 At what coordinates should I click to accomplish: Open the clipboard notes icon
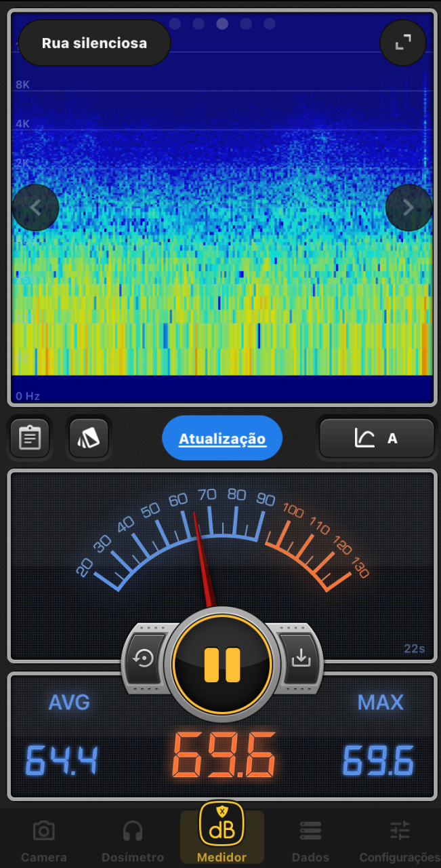(x=29, y=438)
